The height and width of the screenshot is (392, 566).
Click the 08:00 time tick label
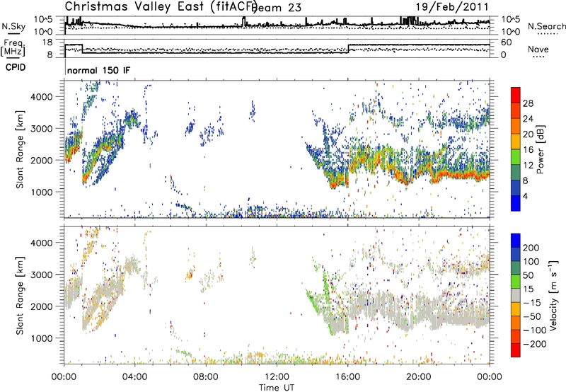pyautogui.click(x=206, y=377)
